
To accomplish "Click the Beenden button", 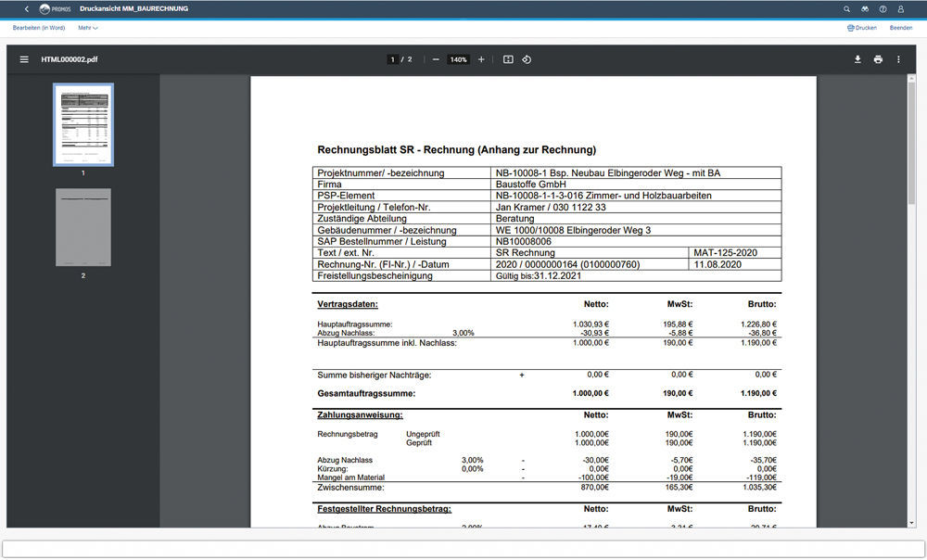I will [901, 28].
